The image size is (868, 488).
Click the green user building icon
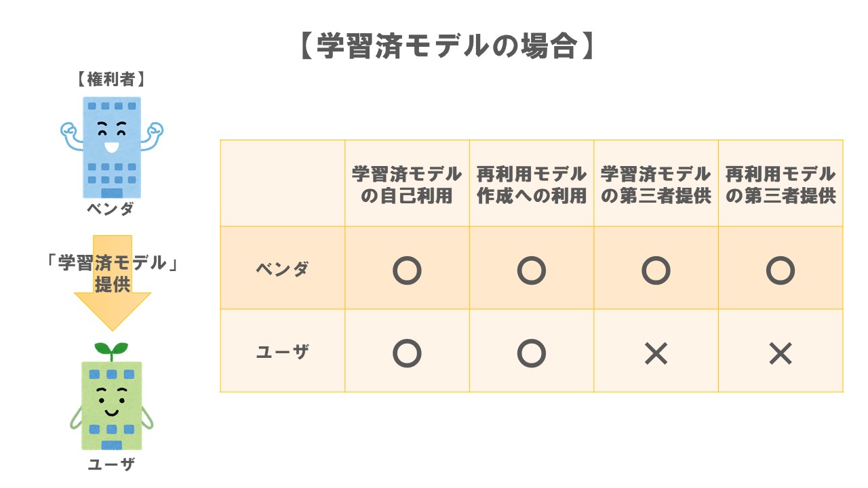click(x=112, y=405)
